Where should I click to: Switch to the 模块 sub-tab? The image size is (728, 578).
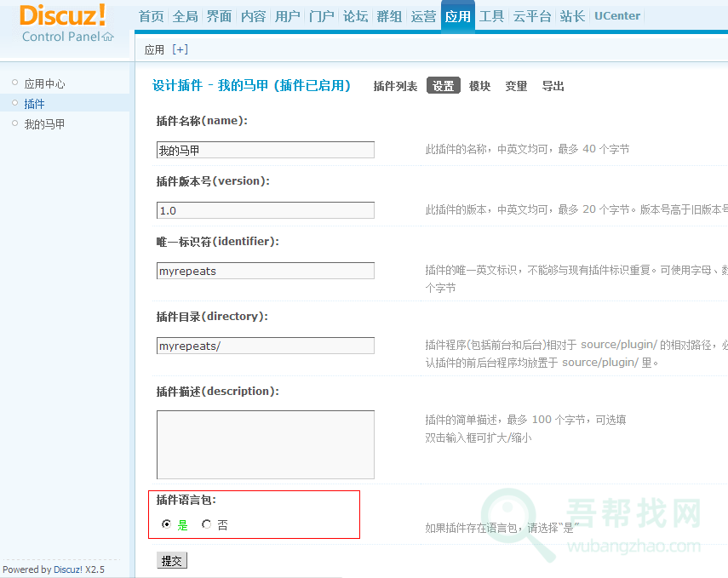point(479,86)
